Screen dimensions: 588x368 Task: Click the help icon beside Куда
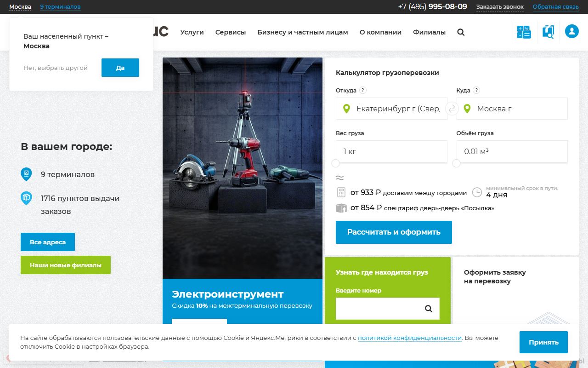coord(476,90)
